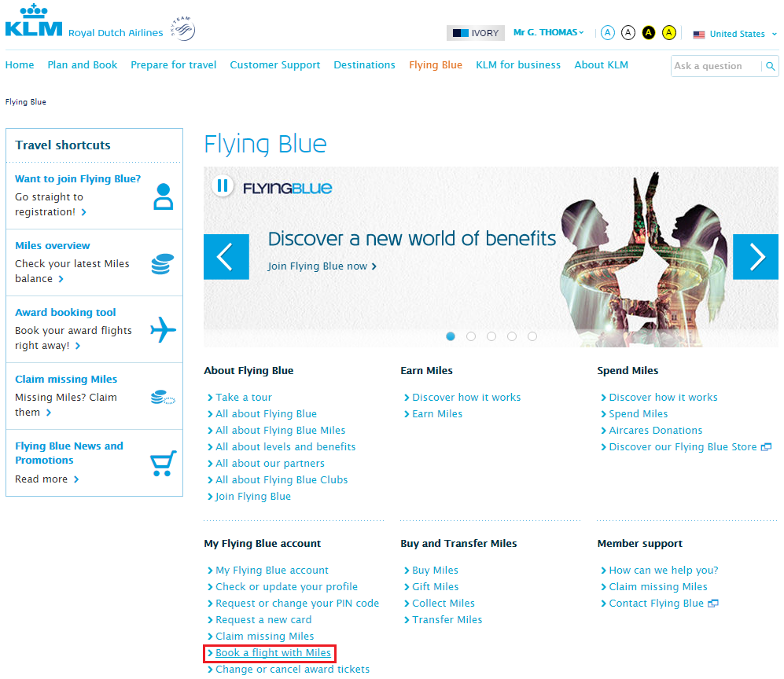This screenshot has height=679, width=784.
Task: Pause the Flying Blue banner slideshow
Action: point(223,185)
